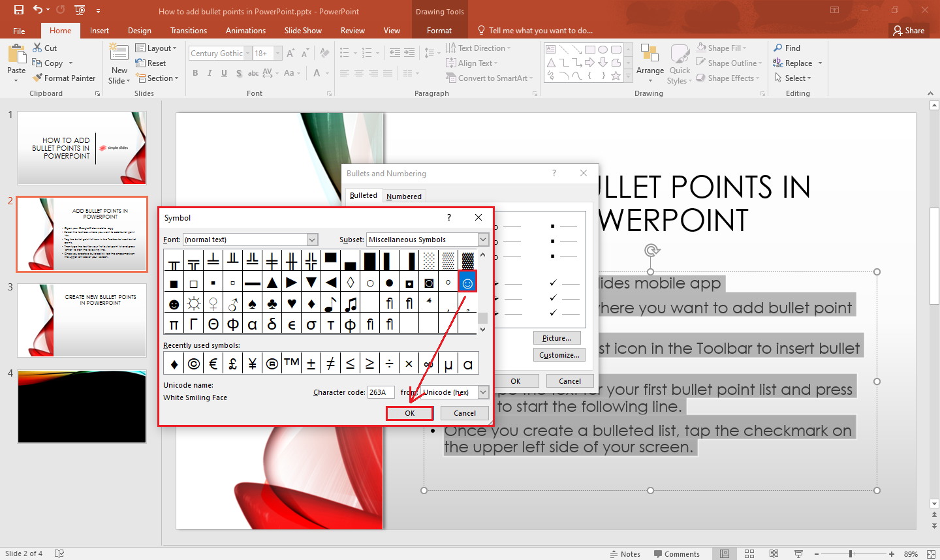Expand the Font dropdown in Symbol dialog
The height and width of the screenshot is (560, 940).
tap(312, 240)
